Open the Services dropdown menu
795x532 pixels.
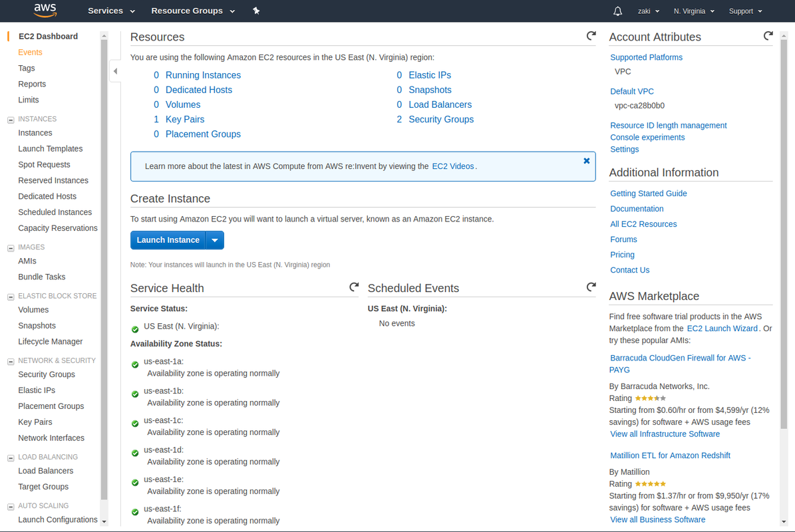pos(111,11)
